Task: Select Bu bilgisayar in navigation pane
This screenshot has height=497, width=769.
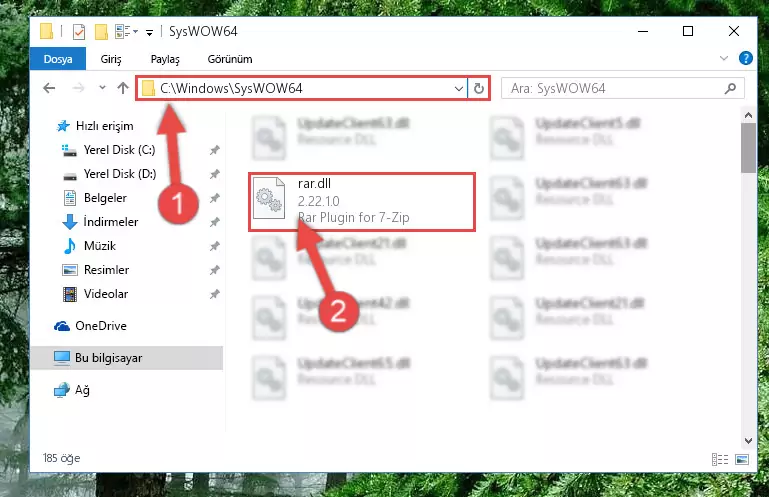Action: click(127, 358)
